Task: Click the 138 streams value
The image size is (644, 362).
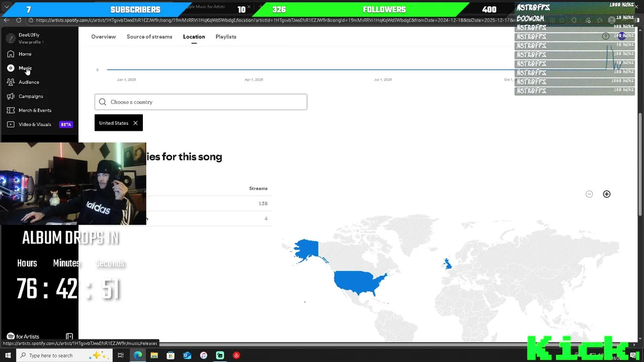Action: click(263, 204)
